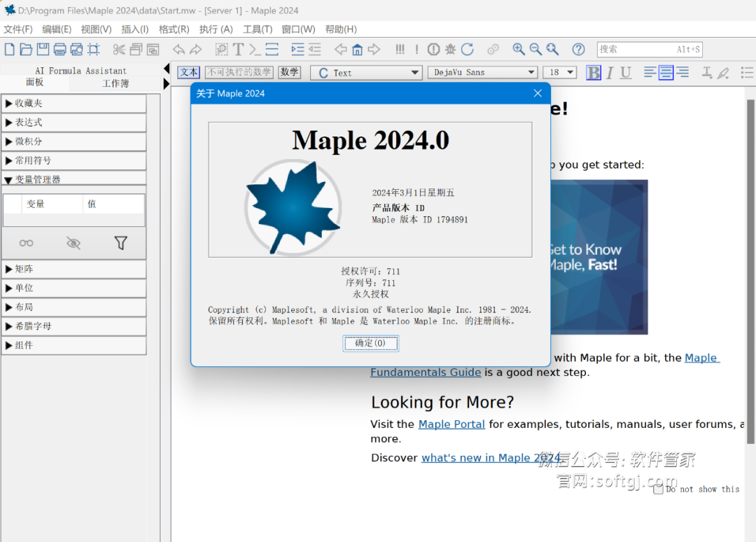Open the 插入(I) menu

coord(135,29)
